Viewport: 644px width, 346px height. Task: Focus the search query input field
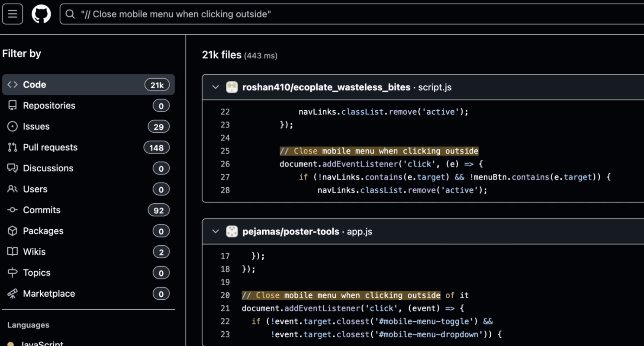coord(351,14)
